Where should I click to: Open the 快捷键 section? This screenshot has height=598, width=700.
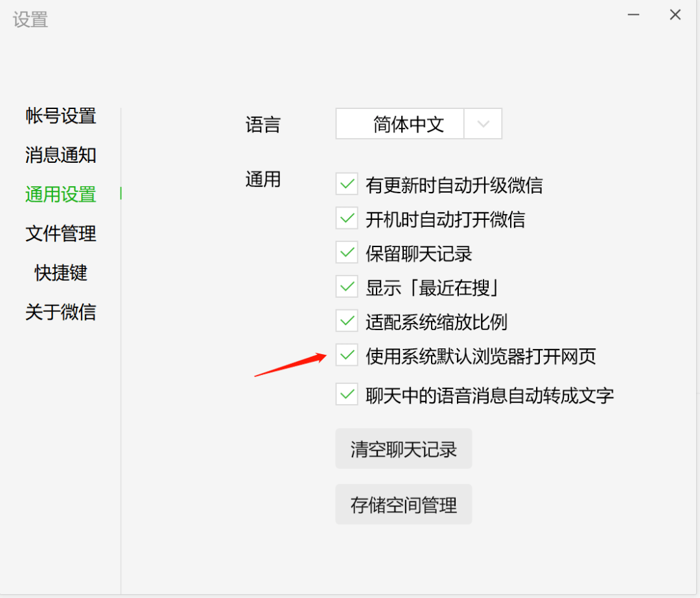(61, 273)
